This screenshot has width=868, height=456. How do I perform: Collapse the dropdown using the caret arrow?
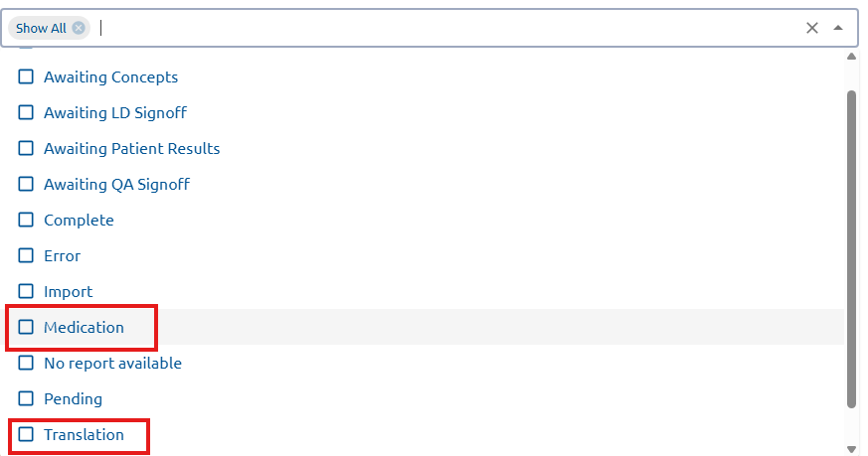tap(838, 28)
